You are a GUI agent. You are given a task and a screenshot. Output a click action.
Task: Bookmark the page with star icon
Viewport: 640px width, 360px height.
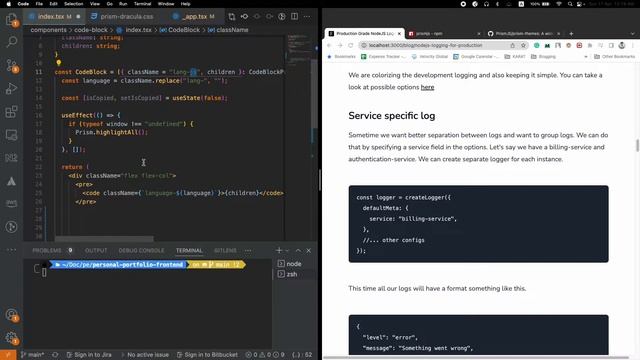click(x=523, y=45)
